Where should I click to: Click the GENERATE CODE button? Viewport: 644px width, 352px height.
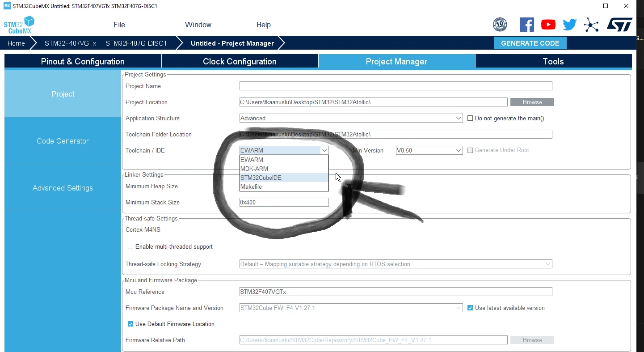(x=530, y=43)
